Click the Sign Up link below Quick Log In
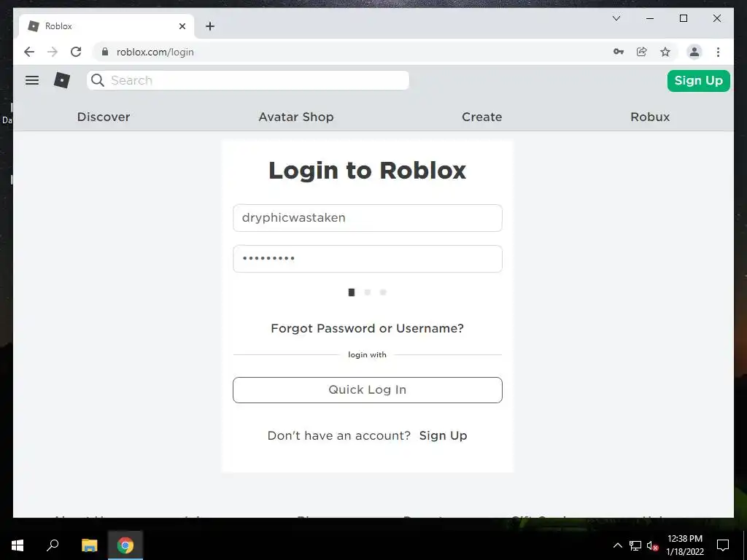The height and width of the screenshot is (560, 747). click(x=443, y=435)
